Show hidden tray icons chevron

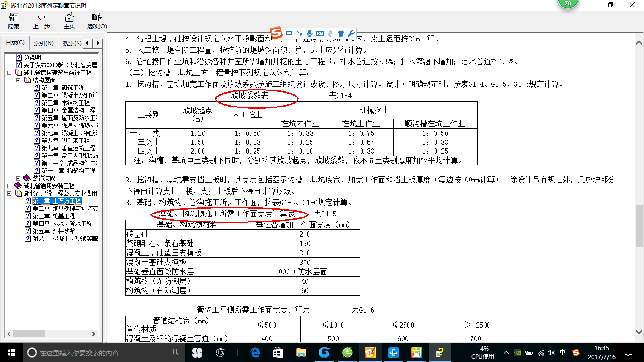coord(506,352)
